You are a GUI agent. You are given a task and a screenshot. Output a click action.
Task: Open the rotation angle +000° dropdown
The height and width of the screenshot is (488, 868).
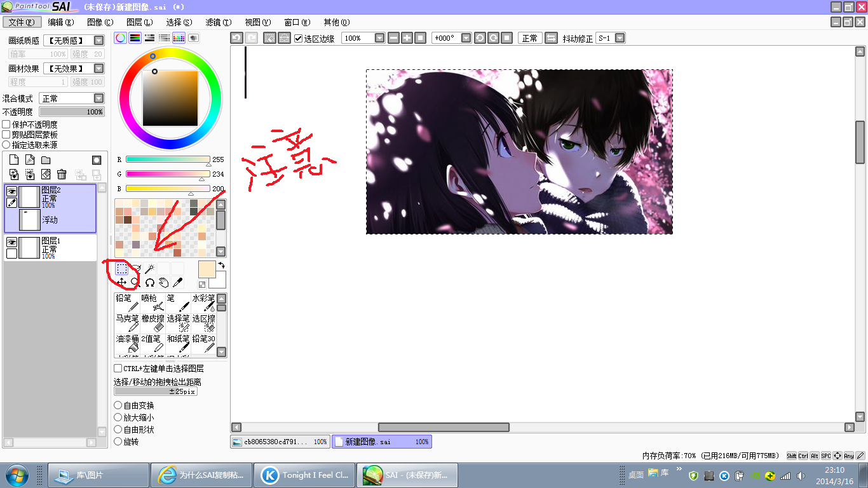coord(466,38)
